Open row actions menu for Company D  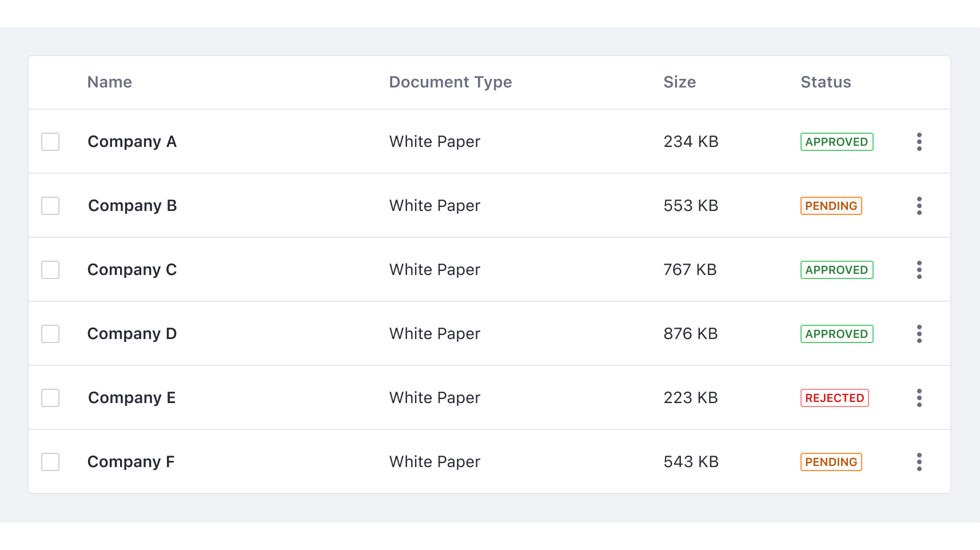click(x=919, y=334)
